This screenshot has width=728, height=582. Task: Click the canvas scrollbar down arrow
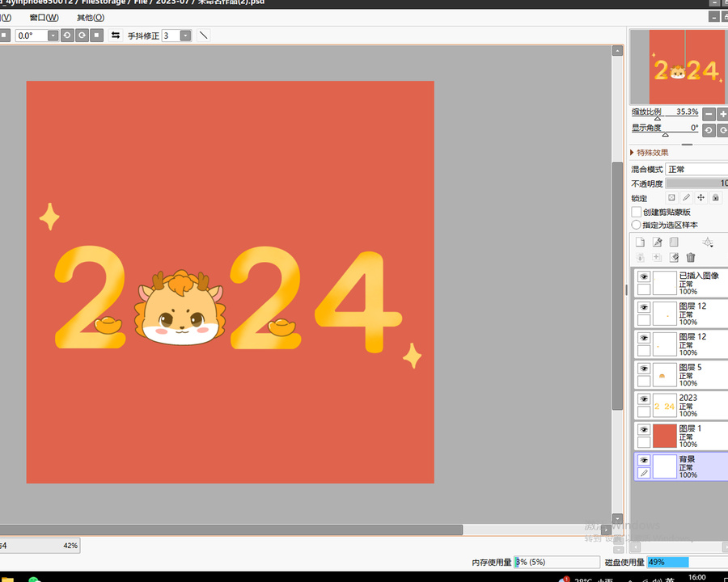[x=617, y=518]
